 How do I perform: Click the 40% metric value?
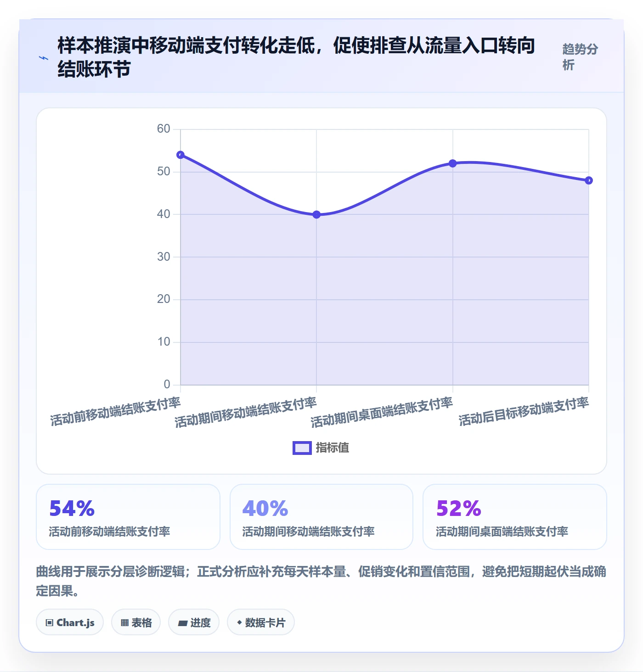click(x=265, y=509)
